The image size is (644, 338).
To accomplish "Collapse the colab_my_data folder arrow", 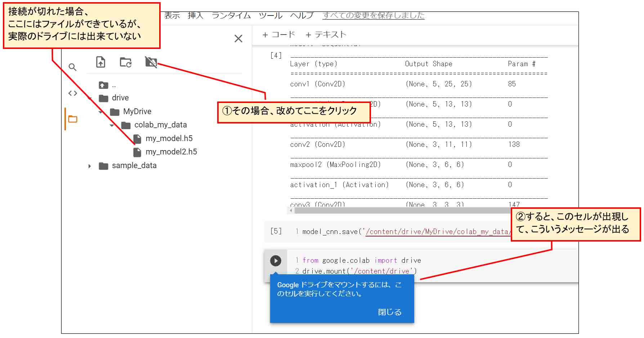I will pos(112,125).
